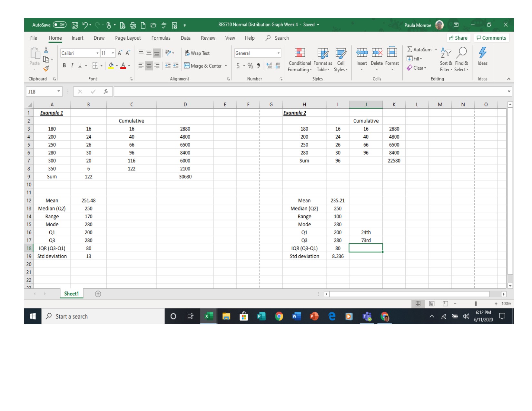
Task: Open the Format cells menu
Action: click(x=392, y=60)
